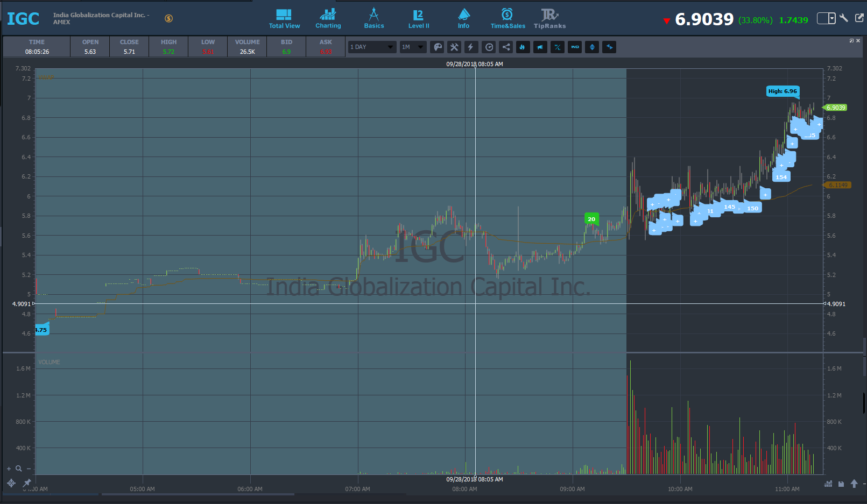Pop out the window with external icon

859,18
